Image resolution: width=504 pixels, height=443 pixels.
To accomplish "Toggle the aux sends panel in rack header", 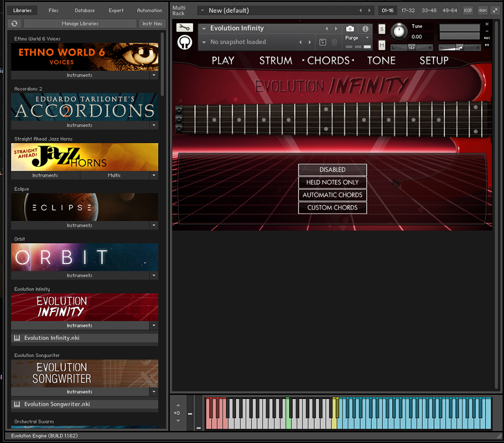I will 483,10.
